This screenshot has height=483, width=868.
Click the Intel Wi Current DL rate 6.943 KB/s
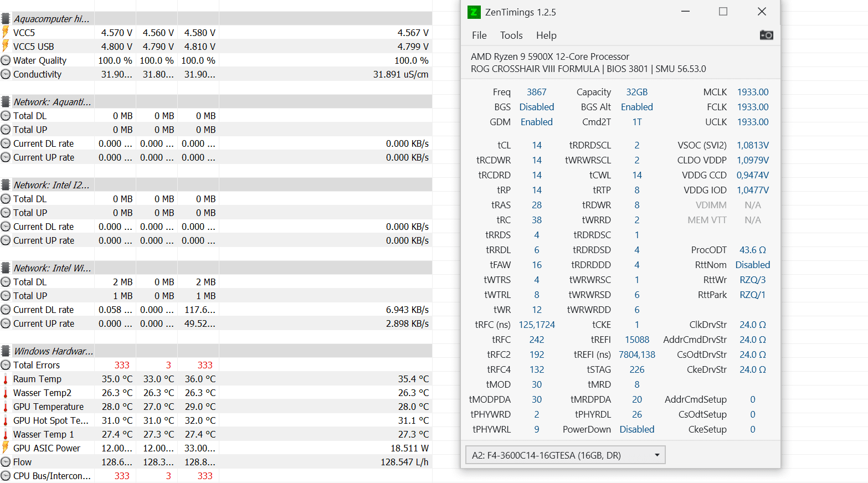407,310
